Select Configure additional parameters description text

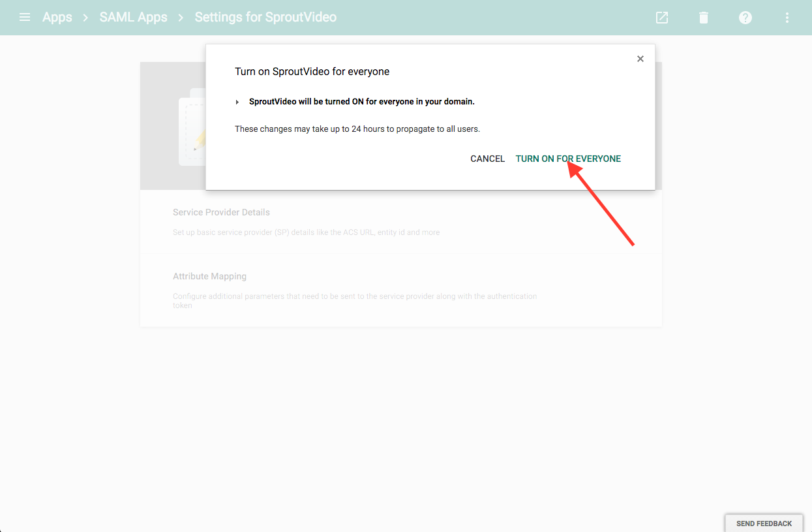pyautogui.click(x=355, y=301)
